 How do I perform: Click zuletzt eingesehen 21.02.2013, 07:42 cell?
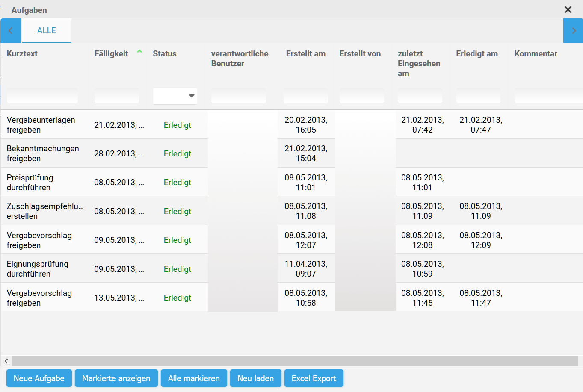pyautogui.click(x=423, y=125)
